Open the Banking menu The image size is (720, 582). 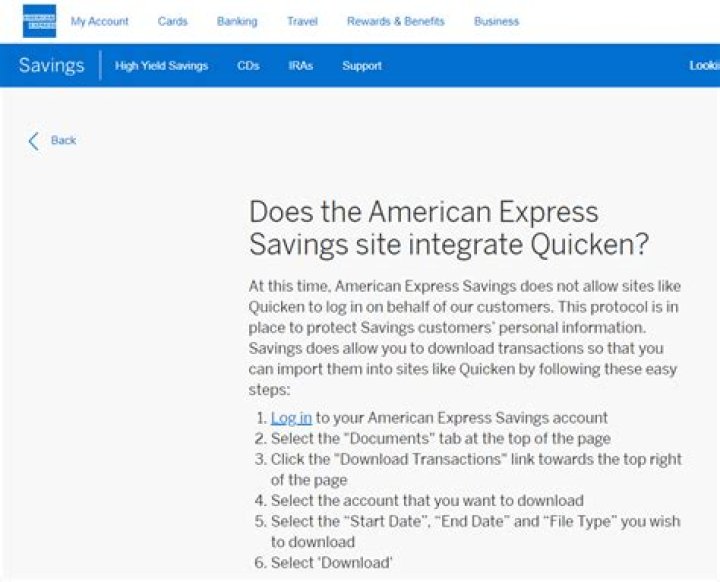237,22
